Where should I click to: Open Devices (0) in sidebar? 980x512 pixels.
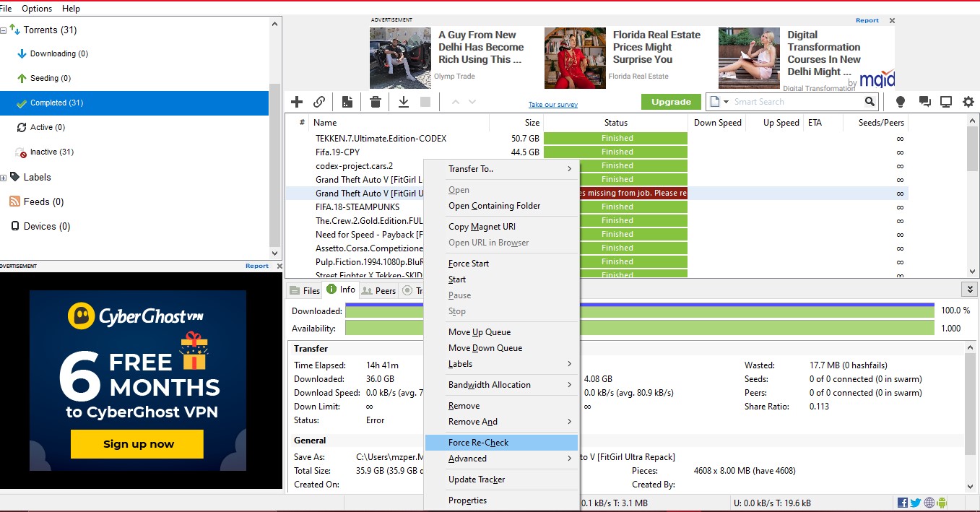tap(47, 227)
